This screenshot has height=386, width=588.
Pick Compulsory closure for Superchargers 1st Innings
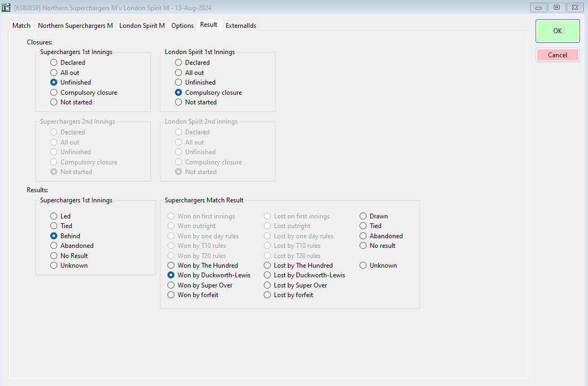tap(83, 93)
